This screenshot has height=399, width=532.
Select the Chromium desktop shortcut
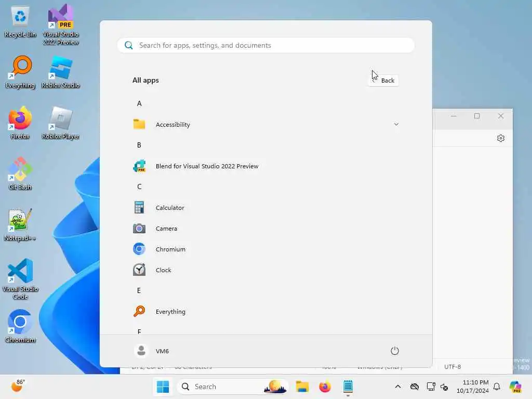[x=20, y=326]
